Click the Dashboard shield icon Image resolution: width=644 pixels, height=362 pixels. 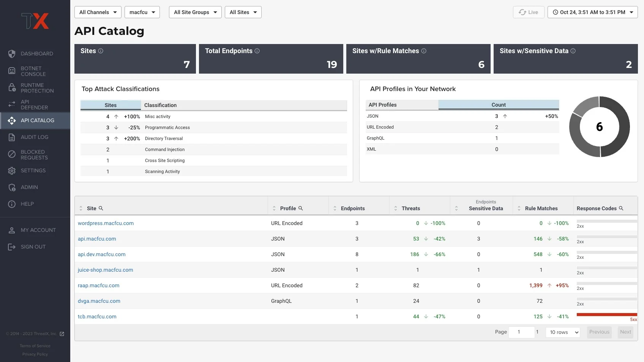pyautogui.click(x=12, y=54)
